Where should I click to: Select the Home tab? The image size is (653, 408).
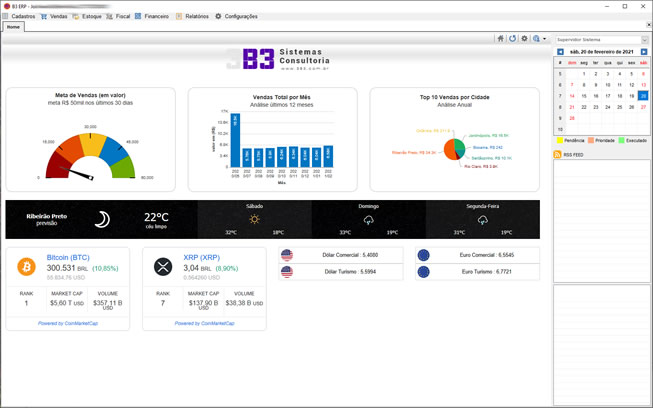pos(13,27)
